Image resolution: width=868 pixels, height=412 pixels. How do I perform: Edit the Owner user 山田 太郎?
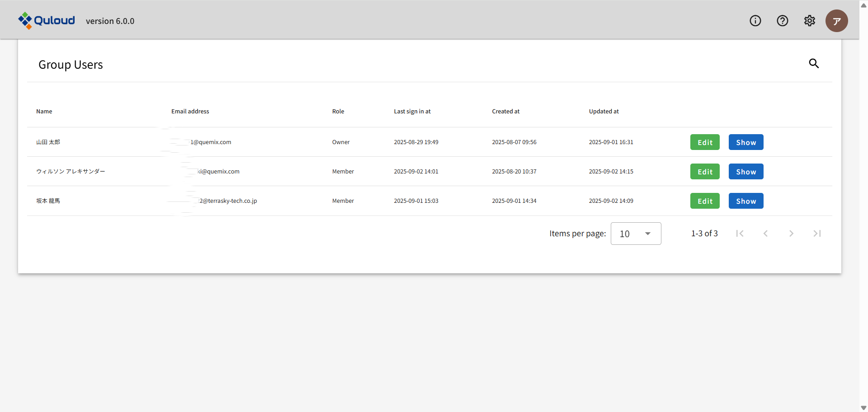[705, 142]
